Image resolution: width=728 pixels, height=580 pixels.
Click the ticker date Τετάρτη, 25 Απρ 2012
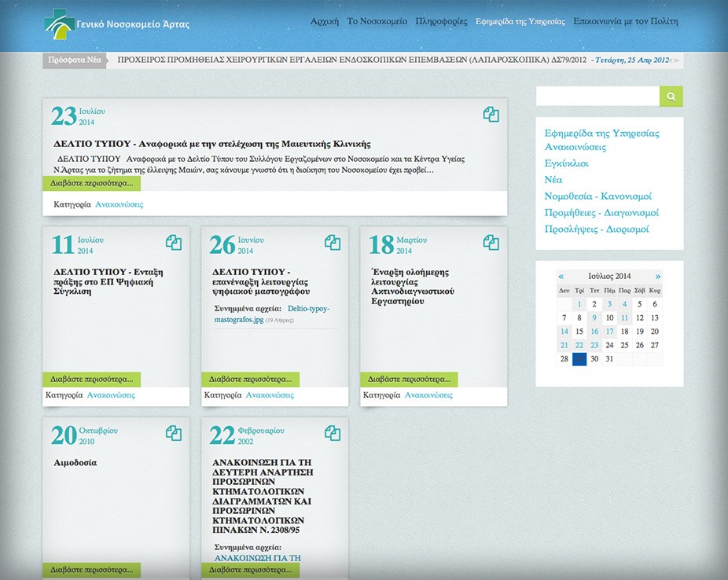coord(632,60)
